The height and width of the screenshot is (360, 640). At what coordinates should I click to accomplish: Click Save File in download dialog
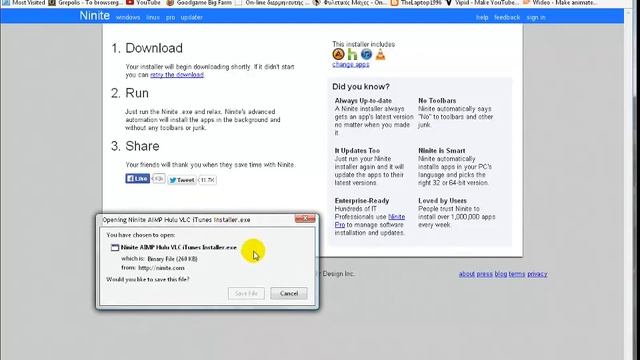[x=246, y=293]
